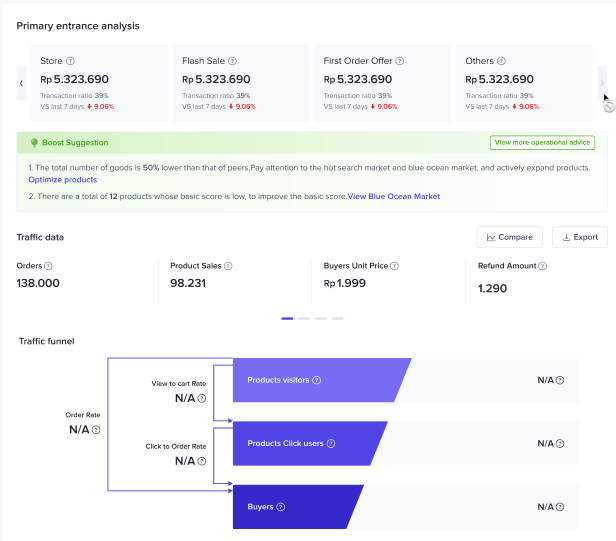The width and height of the screenshot is (616, 541).
Task: Click the help icon beside Orders
Action: (48, 266)
